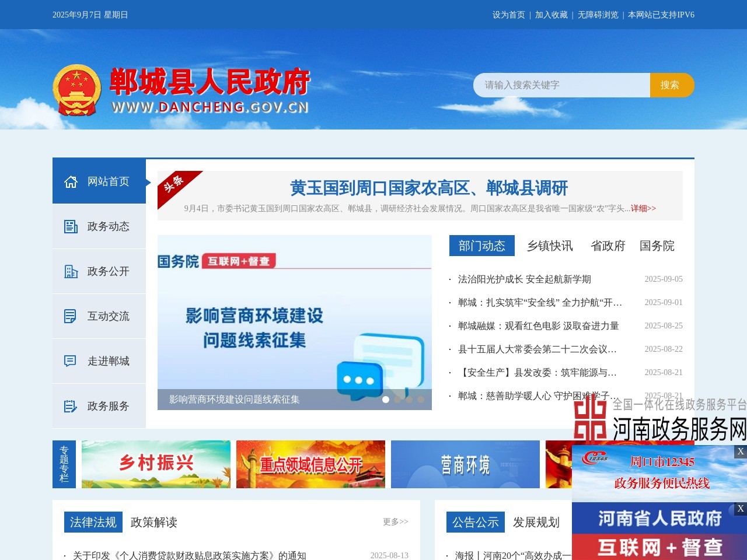Open 政务动态 via its sidebar icon
The width and height of the screenshot is (747, 560).
pyautogui.click(x=71, y=226)
